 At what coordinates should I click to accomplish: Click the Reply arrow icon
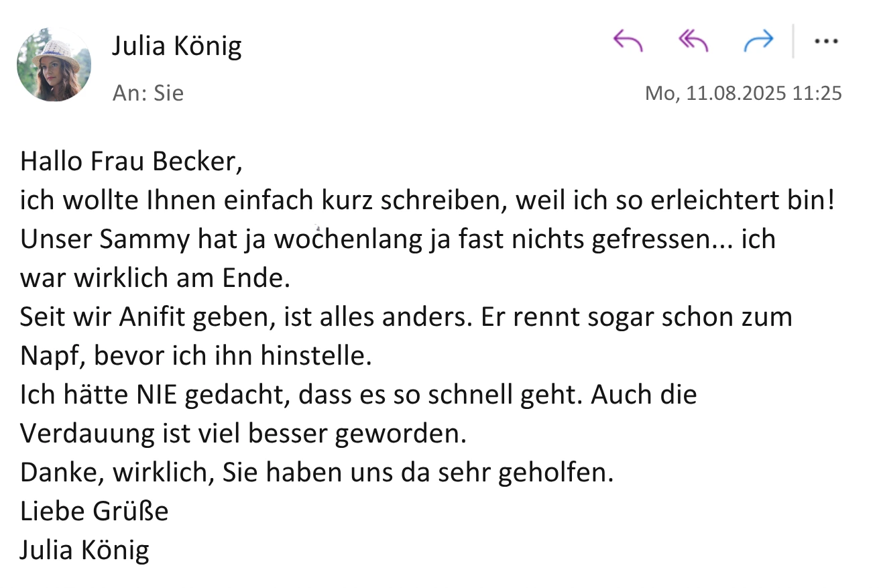pyautogui.click(x=628, y=42)
